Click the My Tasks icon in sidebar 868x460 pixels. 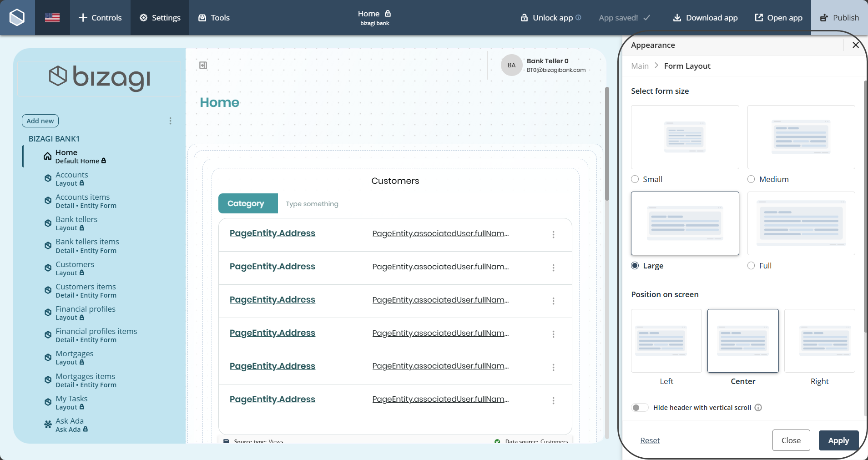tap(48, 402)
